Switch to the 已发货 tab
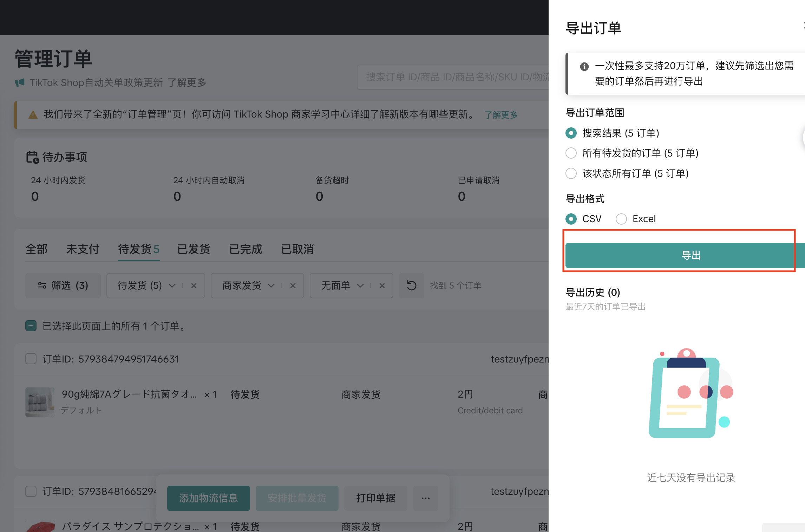 194,249
